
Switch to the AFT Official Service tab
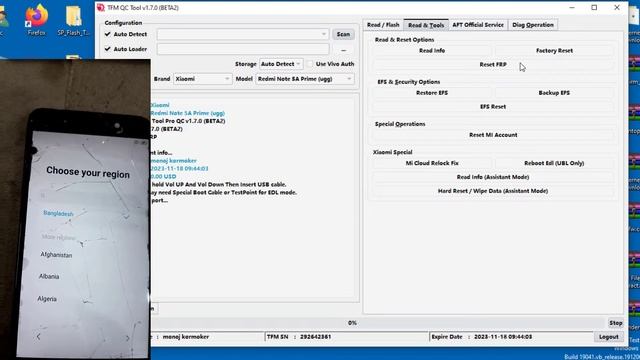click(478, 25)
